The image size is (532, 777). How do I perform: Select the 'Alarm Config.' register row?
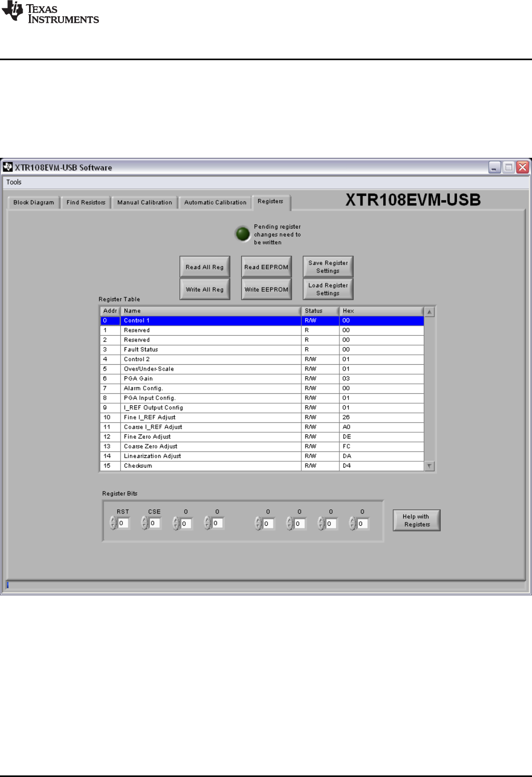[262, 388]
